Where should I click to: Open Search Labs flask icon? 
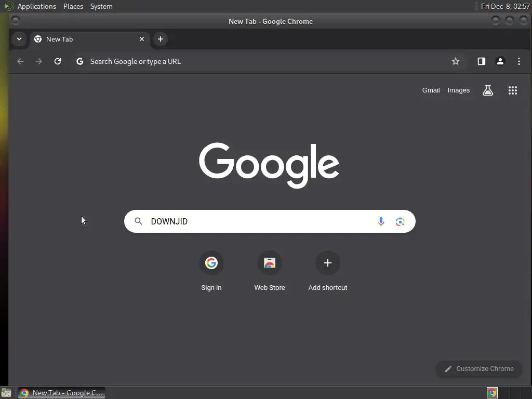point(488,90)
